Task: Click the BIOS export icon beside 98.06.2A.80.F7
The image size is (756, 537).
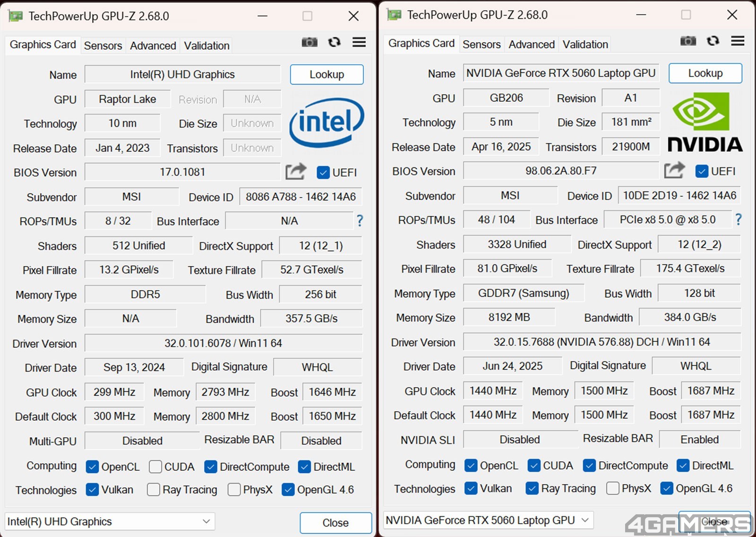Action: click(674, 170)
